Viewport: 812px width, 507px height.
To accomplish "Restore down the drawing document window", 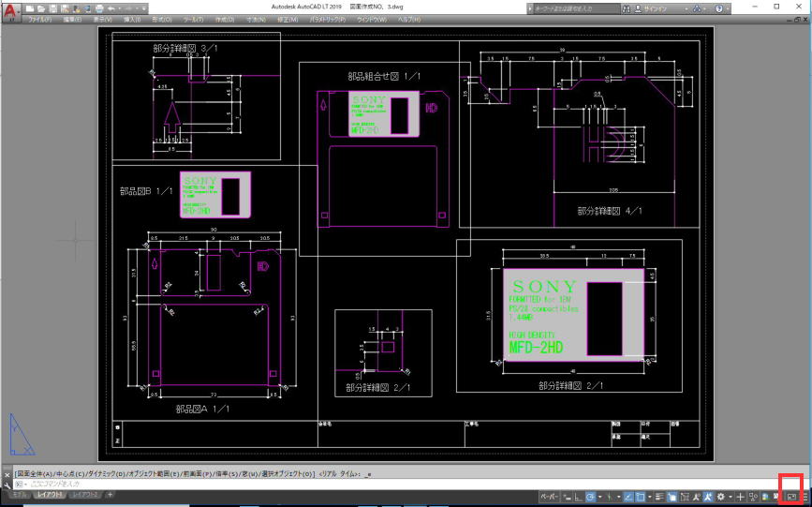I will [x=798, y=19].
